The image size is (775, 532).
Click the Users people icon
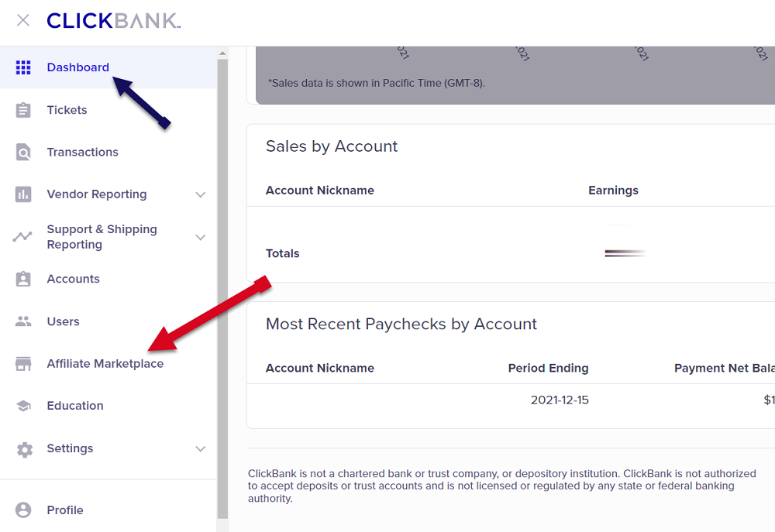[23, 321]
